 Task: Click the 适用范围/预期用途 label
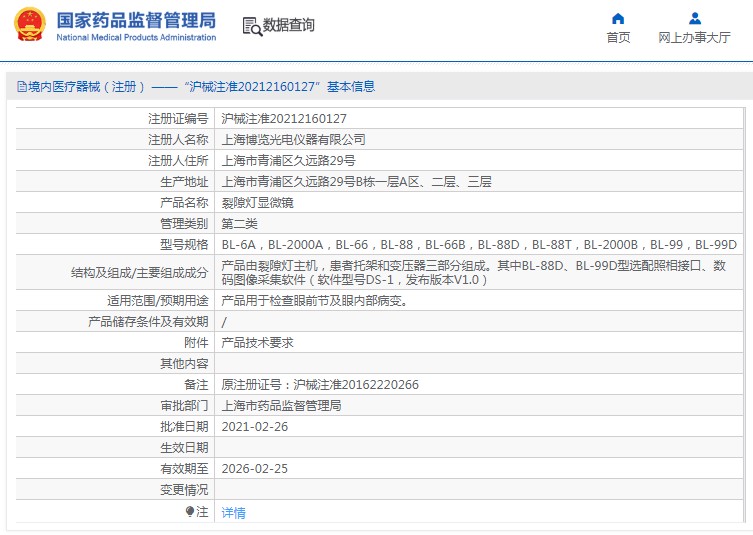tap(158, 301)
